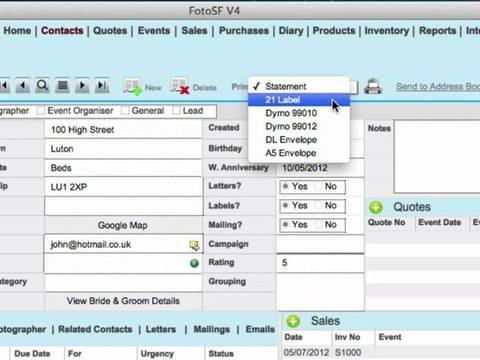Tick the General checkbox
The width and height of the screenshot is (480, 360).
coord(125,111)
